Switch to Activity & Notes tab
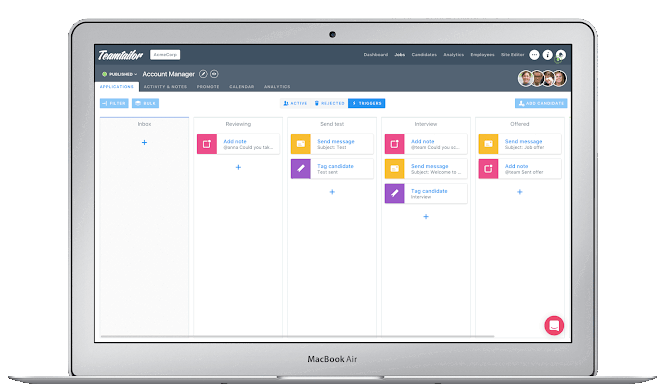The width and height of the screenshot is (665, 384). pos(165,87)
